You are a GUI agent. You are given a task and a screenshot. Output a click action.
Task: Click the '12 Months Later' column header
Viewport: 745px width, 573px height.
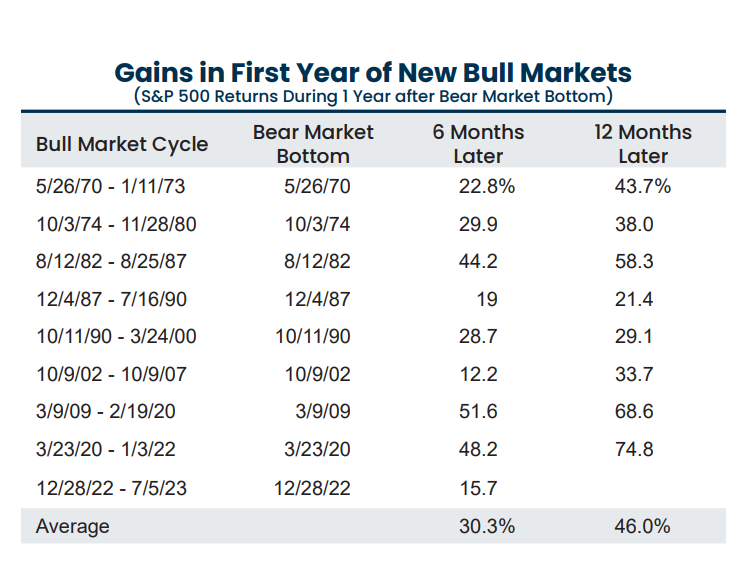(642, 144)
